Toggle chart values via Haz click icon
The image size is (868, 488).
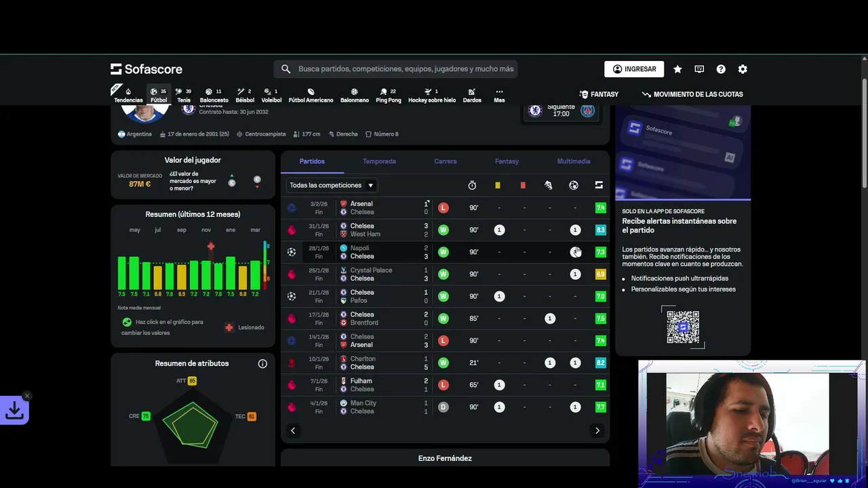127,323
